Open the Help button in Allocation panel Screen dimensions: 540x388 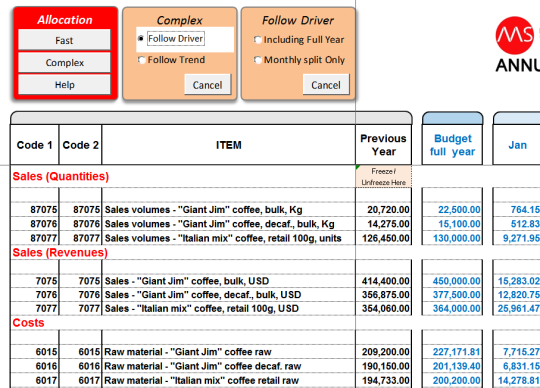click(64, 84)
